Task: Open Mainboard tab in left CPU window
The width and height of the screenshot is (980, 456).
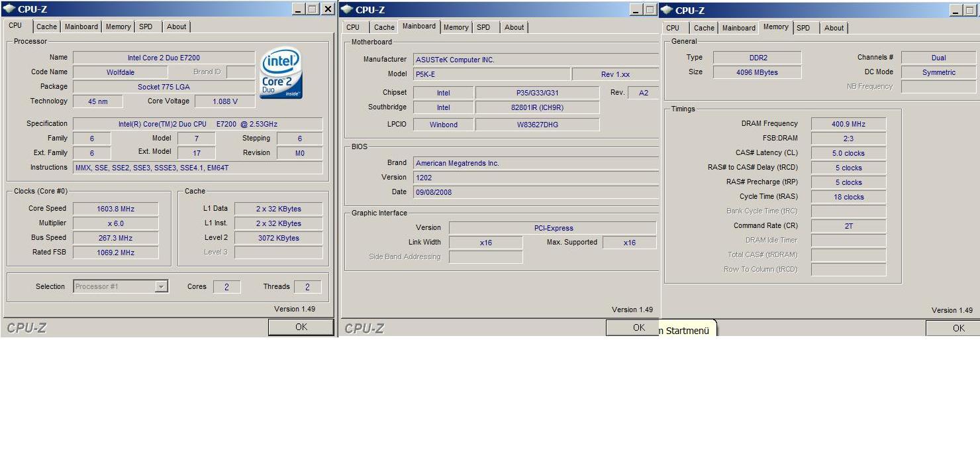Action: tap(81, 27)
